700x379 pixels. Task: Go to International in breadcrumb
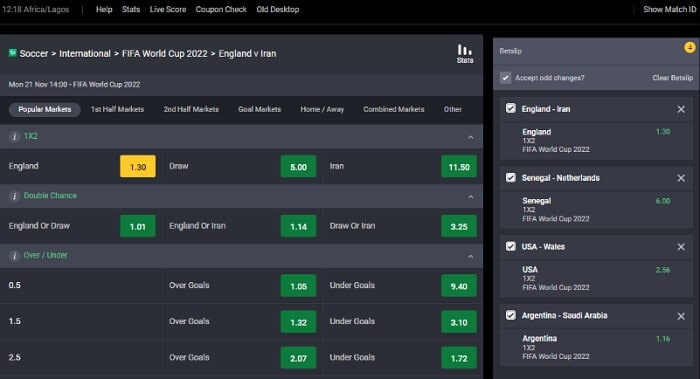(85, 54)
